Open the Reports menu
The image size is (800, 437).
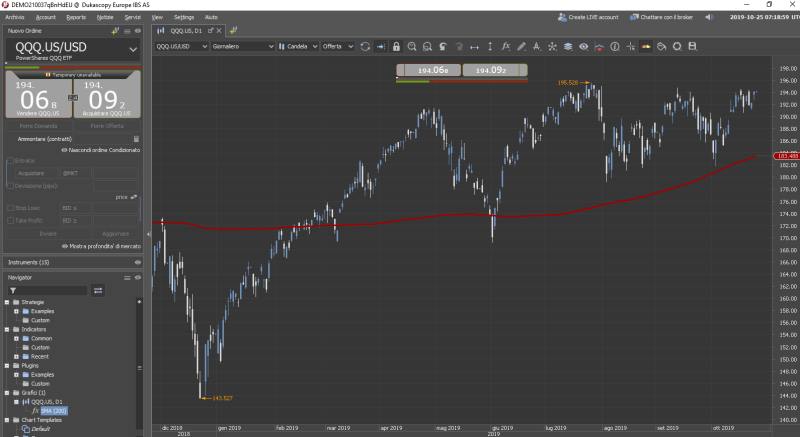75,17
